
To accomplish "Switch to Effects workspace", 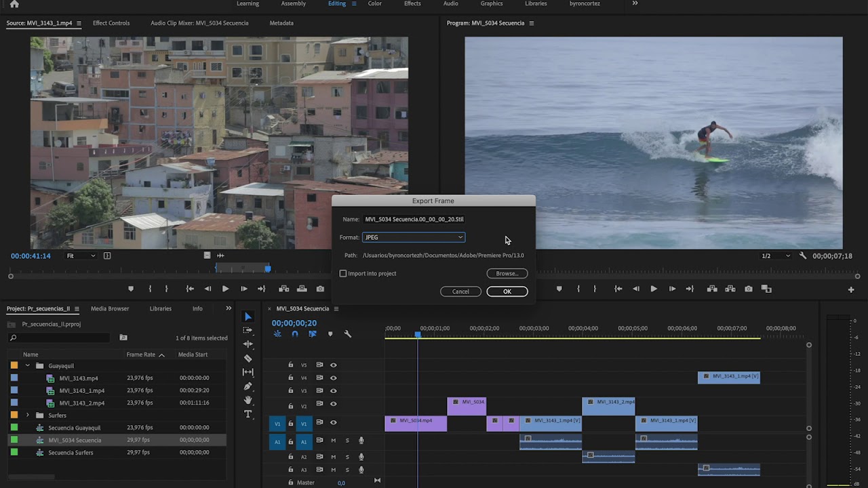I will click(x=412, y=3).
